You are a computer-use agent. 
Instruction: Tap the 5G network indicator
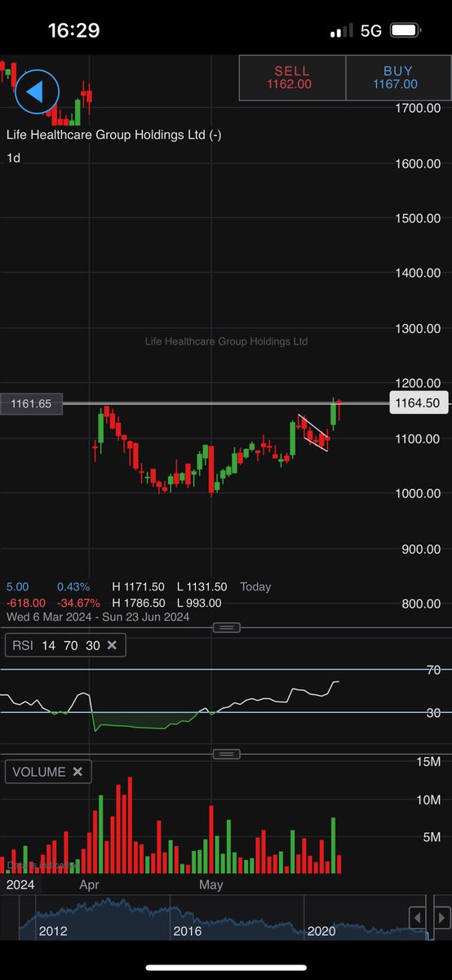pyautogui.click(x=370, y=31)
